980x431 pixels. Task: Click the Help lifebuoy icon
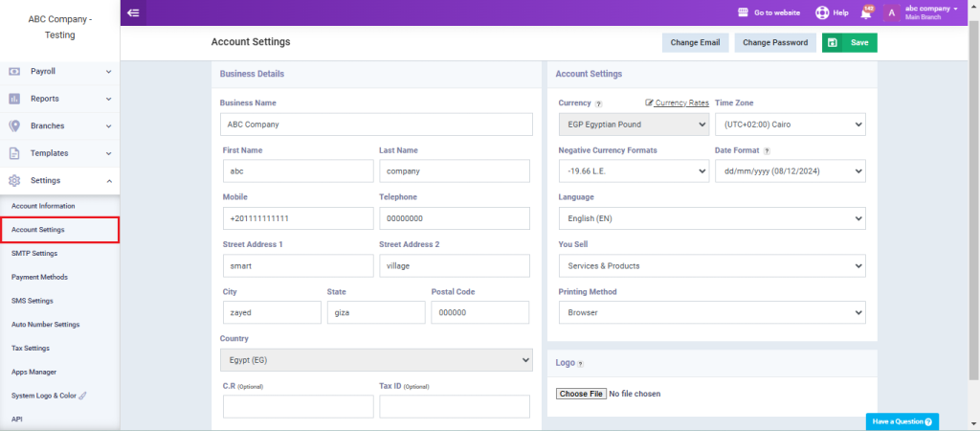point(821,12)
